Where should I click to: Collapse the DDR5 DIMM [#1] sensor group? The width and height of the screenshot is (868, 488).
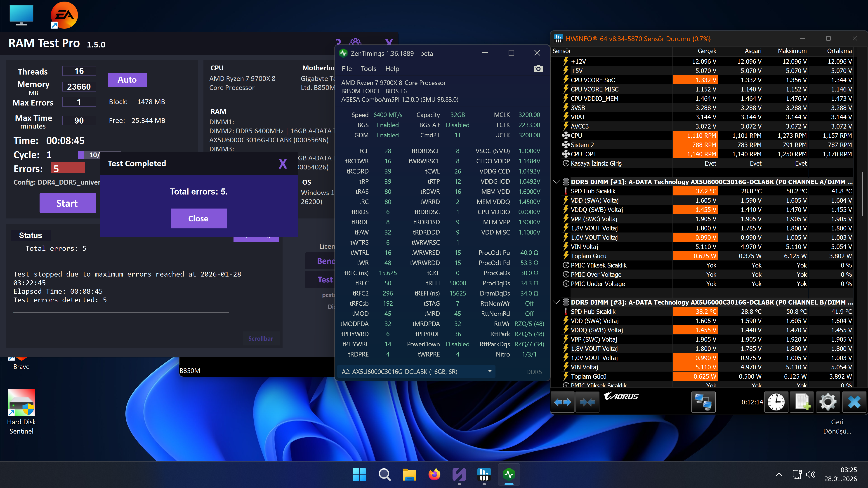[x=556, y=182]
